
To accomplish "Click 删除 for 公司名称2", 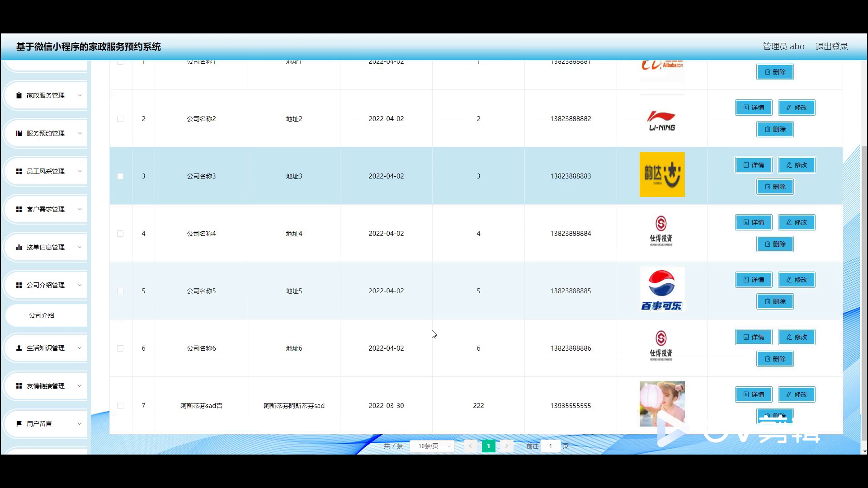I will coord(775,129).
